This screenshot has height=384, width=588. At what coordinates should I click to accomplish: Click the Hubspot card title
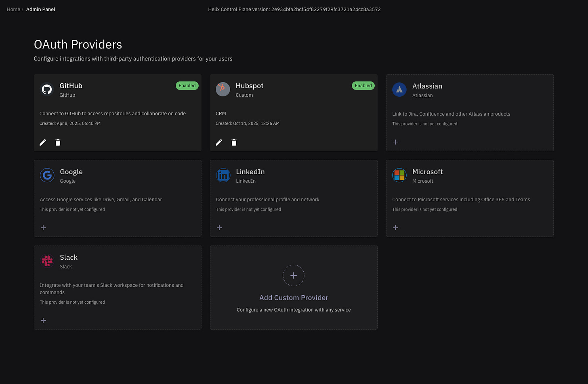(250, 86)
